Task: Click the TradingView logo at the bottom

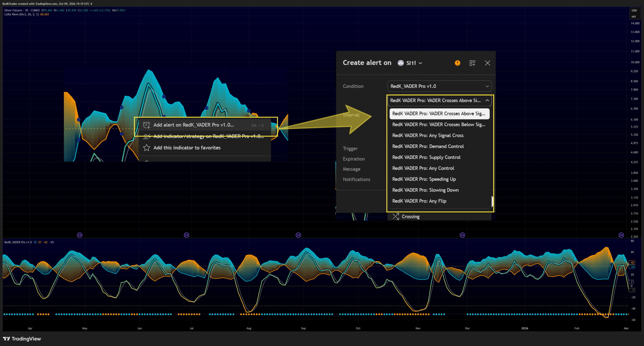Action: [x=22, y=339]
